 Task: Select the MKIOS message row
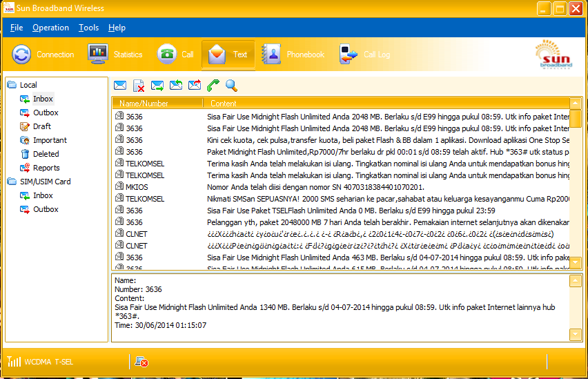coord(341,187)
